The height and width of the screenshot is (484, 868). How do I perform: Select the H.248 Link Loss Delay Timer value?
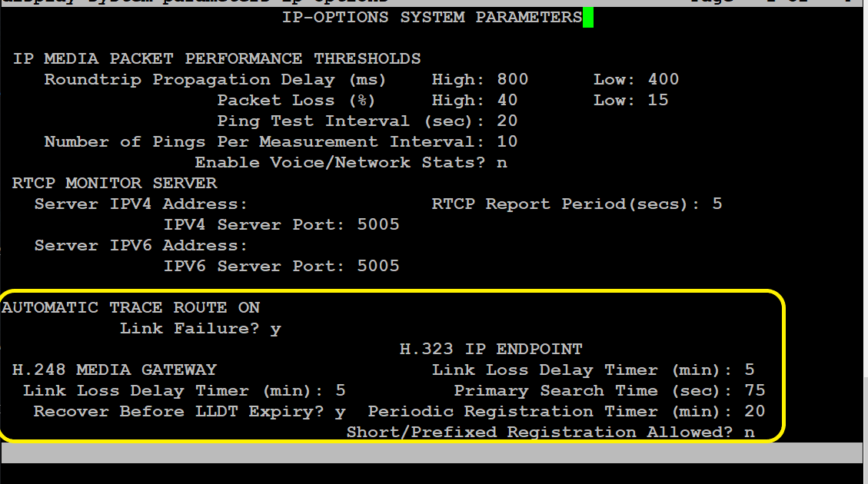coord(341,390)
